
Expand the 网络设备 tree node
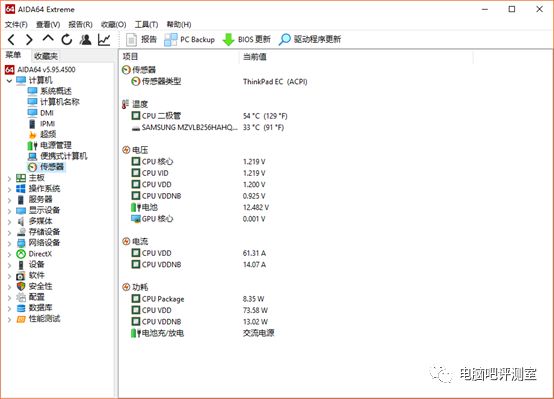tap(9, 243)
